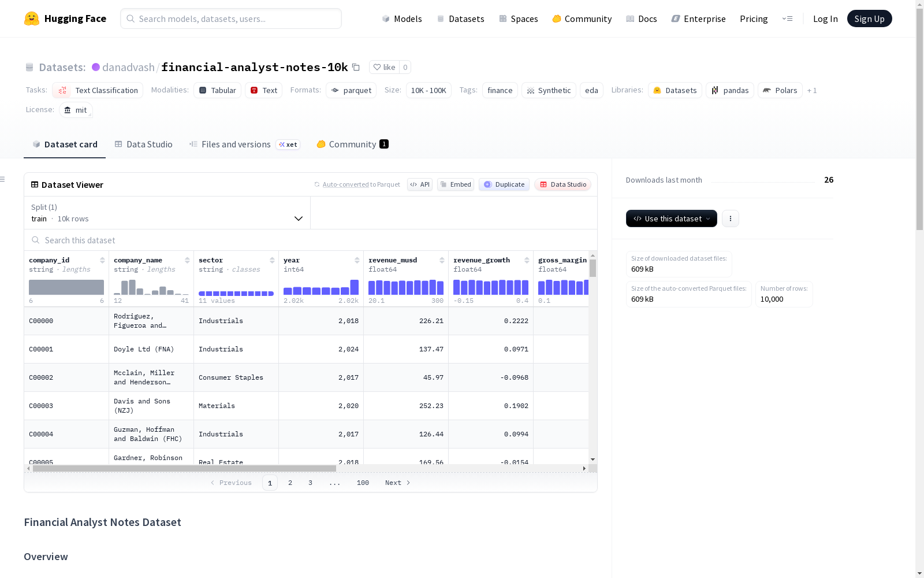Open the Datasets navigation item

460,18
